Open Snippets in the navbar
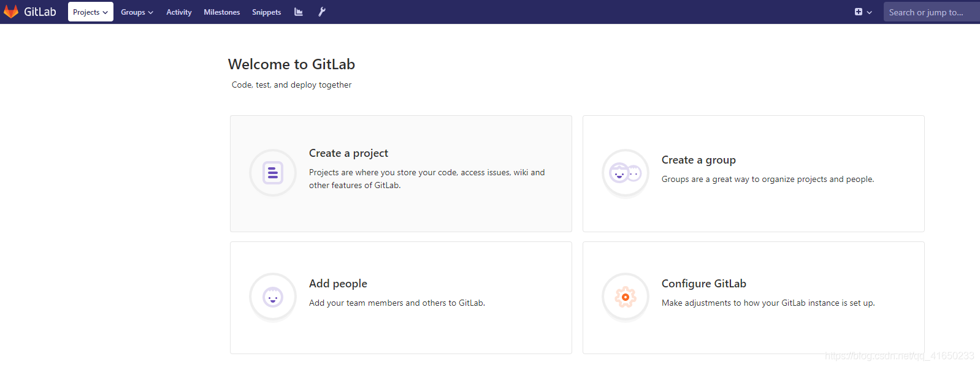 click(267, 12)
